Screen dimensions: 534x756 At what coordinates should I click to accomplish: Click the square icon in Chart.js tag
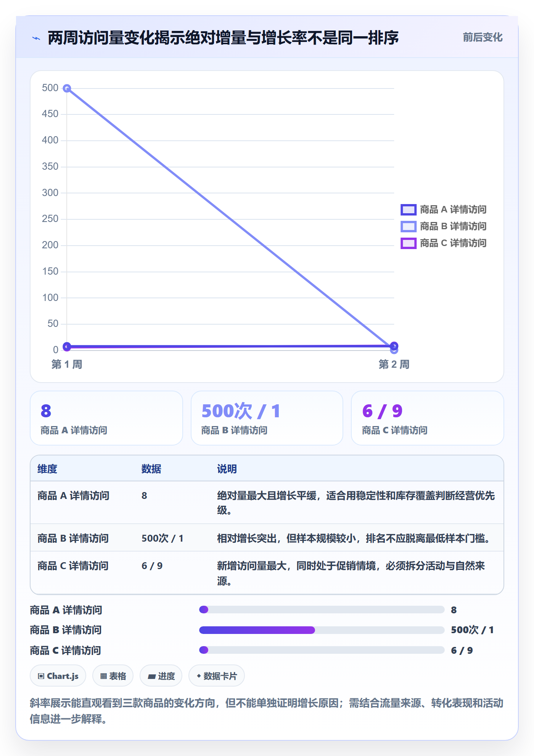[x=41, y=676]
